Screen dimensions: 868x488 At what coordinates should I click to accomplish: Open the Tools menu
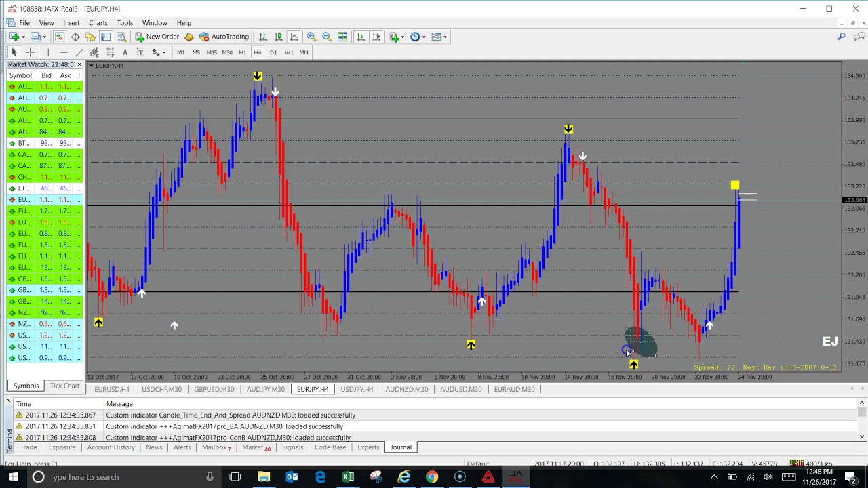coord(125,23)
